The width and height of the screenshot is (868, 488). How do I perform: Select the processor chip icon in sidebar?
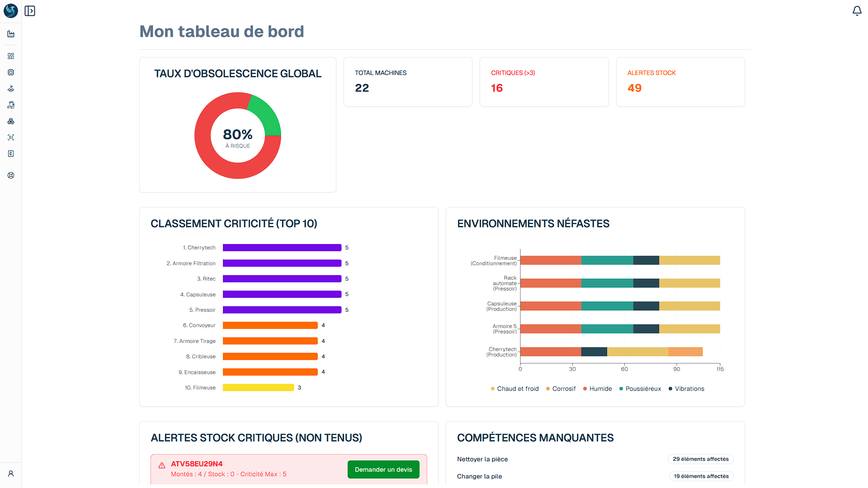[11, 72]
